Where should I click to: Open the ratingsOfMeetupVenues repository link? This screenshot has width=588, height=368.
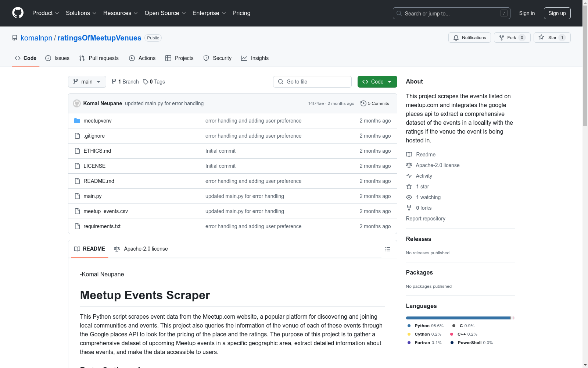pos(99,38)
